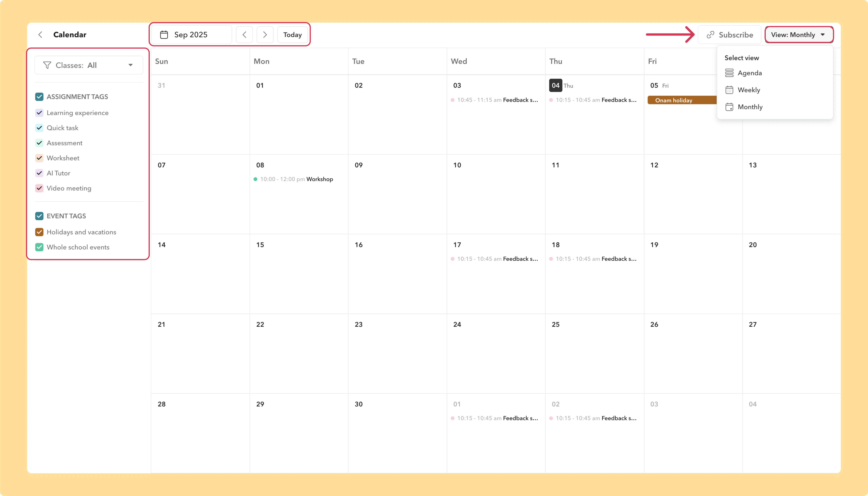Open the Workshop event on the 8th

(293, 179)
